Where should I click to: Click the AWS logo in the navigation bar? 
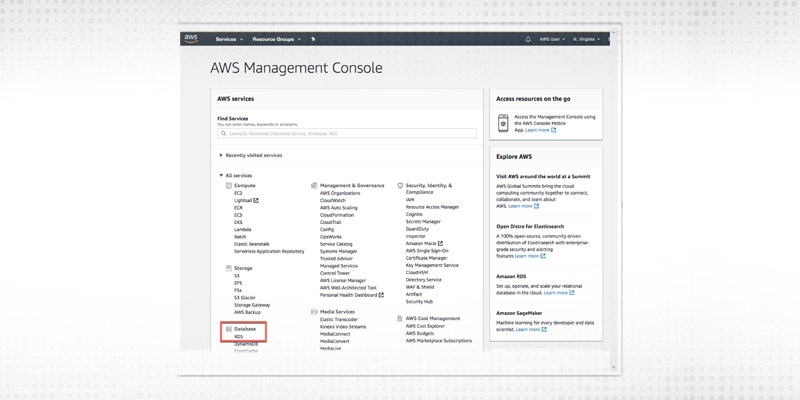point(191,39)
